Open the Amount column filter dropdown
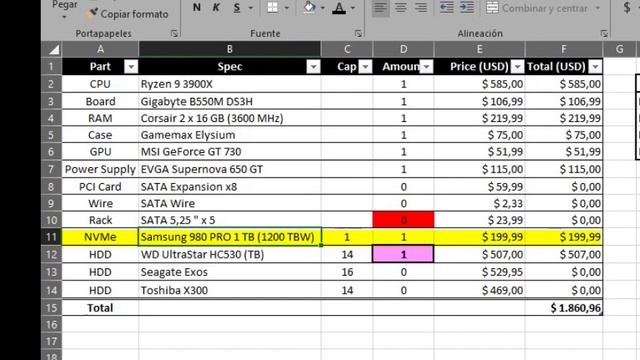The image size is (640, 360). tap(426, 67)
